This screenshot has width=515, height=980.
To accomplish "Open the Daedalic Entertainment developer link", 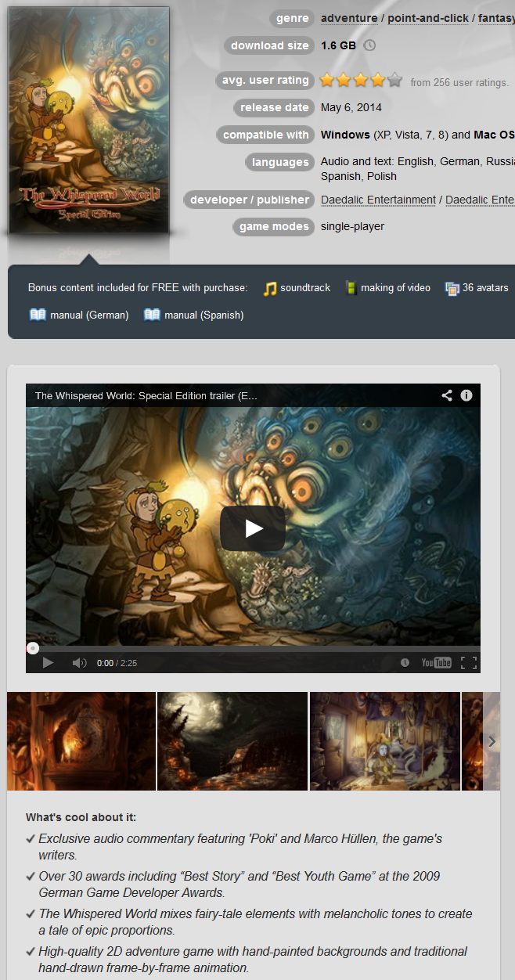I will (x=378, y=200).
